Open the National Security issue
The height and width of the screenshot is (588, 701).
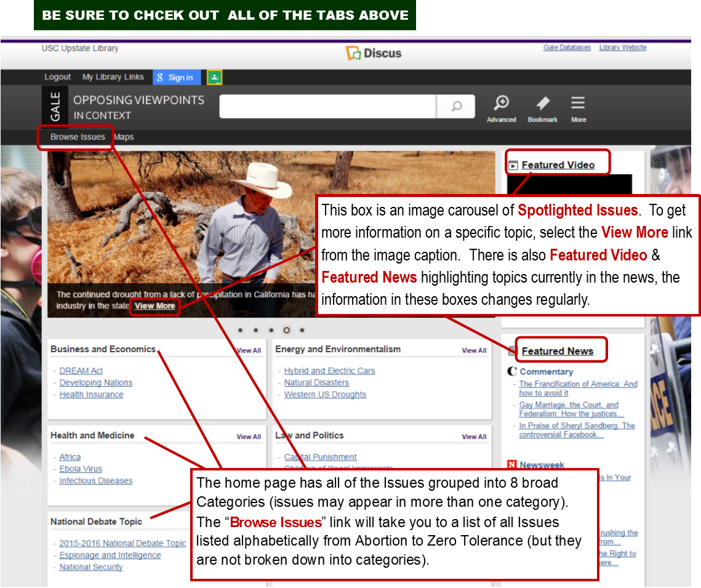tap(90, 567)
